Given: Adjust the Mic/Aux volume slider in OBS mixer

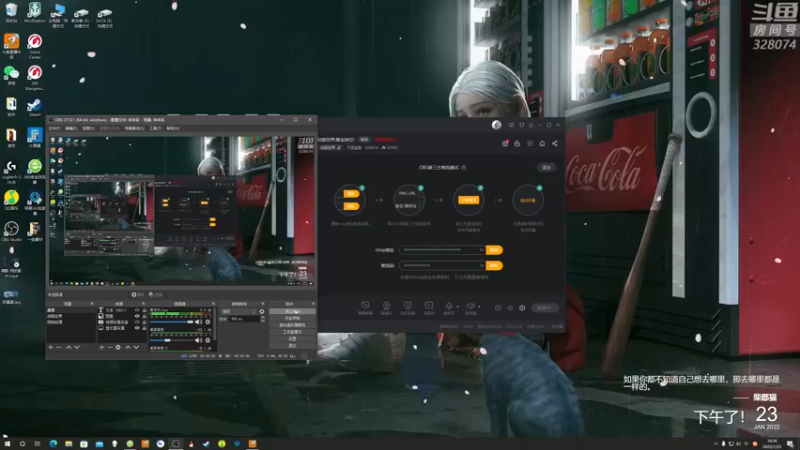Looking at the screenshot, I should [x=171, y=322].
